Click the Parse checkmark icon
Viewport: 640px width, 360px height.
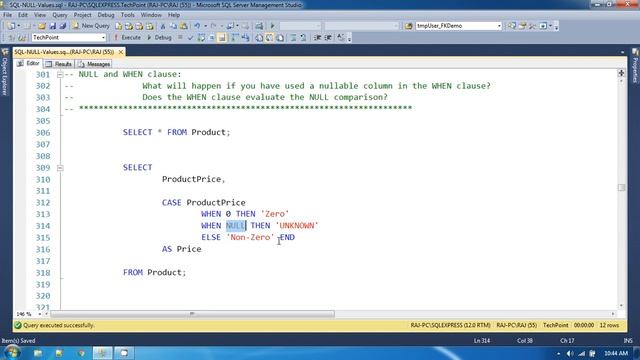tap(190, 38)
